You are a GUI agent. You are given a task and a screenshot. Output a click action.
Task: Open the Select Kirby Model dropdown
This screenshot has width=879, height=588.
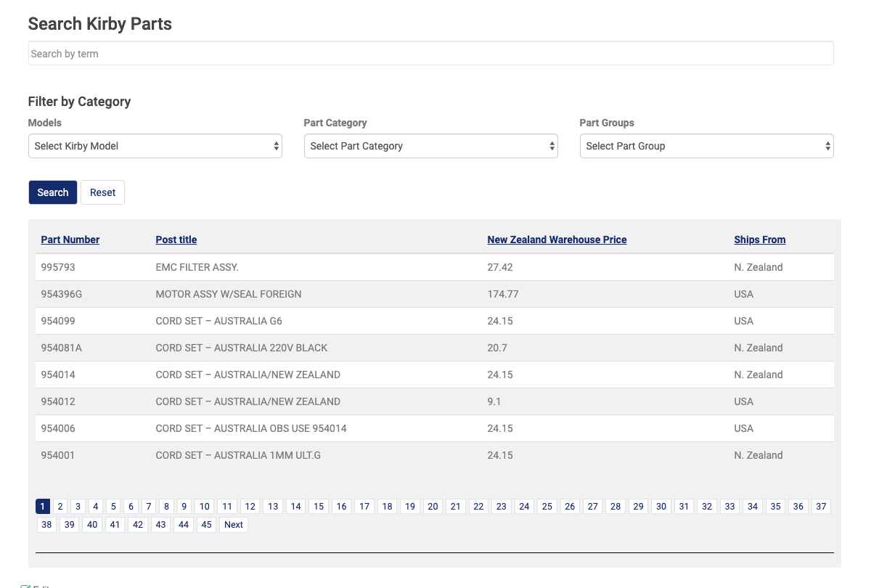(x=155, y=146)
